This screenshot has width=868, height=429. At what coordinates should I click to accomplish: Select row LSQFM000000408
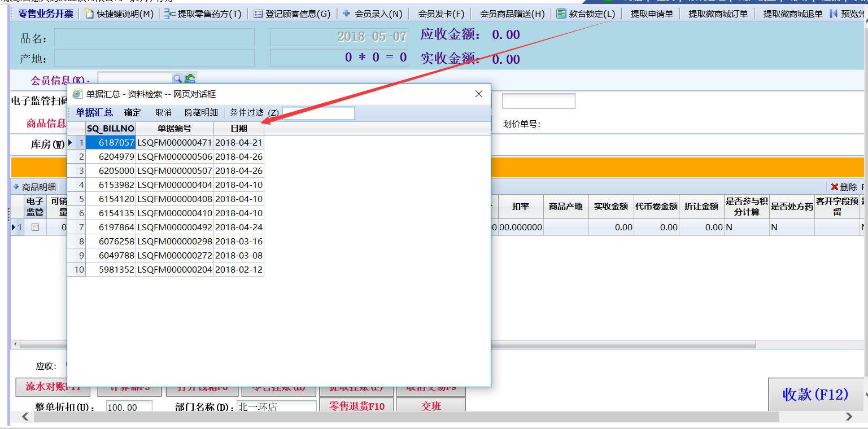[x=166, y=199]
